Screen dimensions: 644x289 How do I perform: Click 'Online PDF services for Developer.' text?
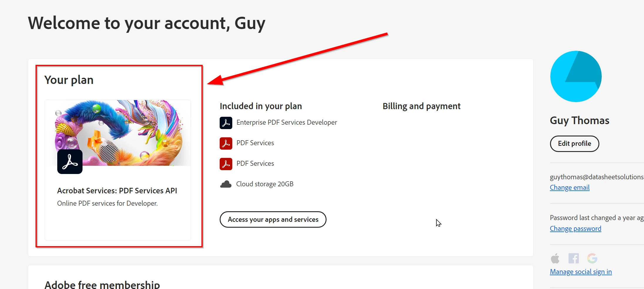(x=107, y=203)
